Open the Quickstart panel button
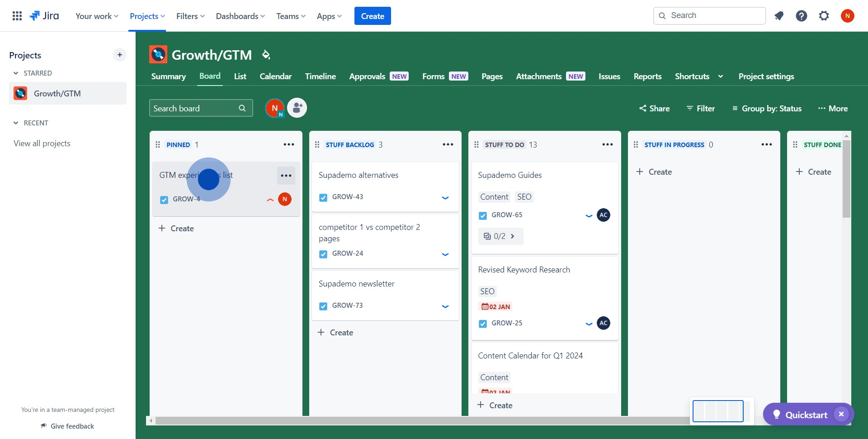 coord(800,415)
